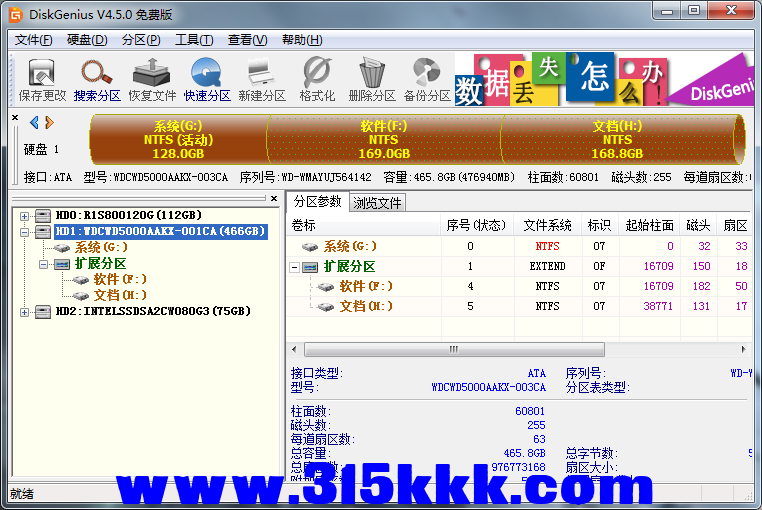
Task: Expand HD0:R1S800120G tree node
Action: (x=24, y=216)
